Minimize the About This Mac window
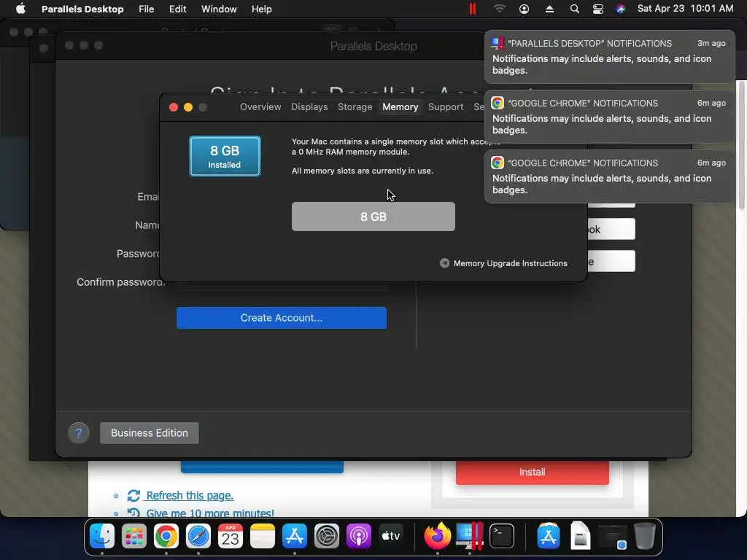 pos(188,107)
